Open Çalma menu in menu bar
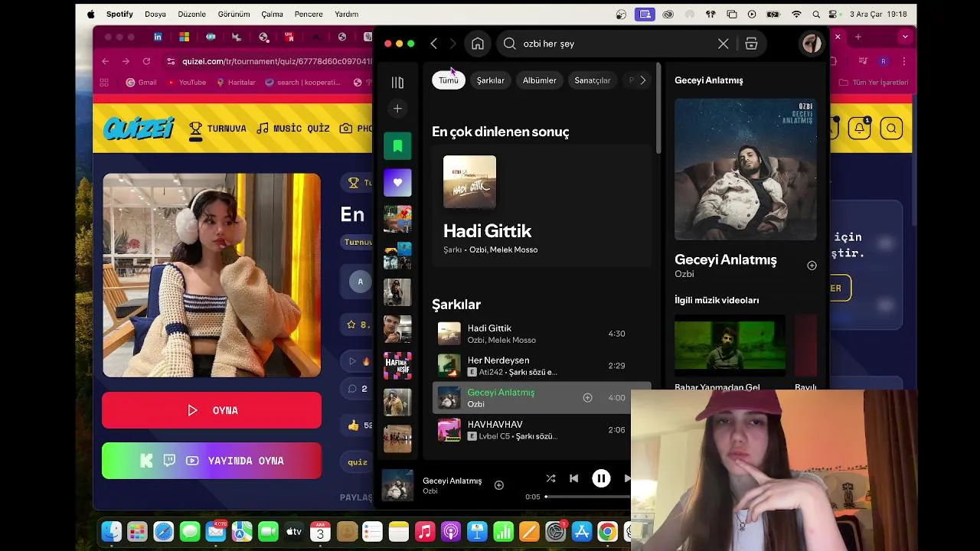 272,14
